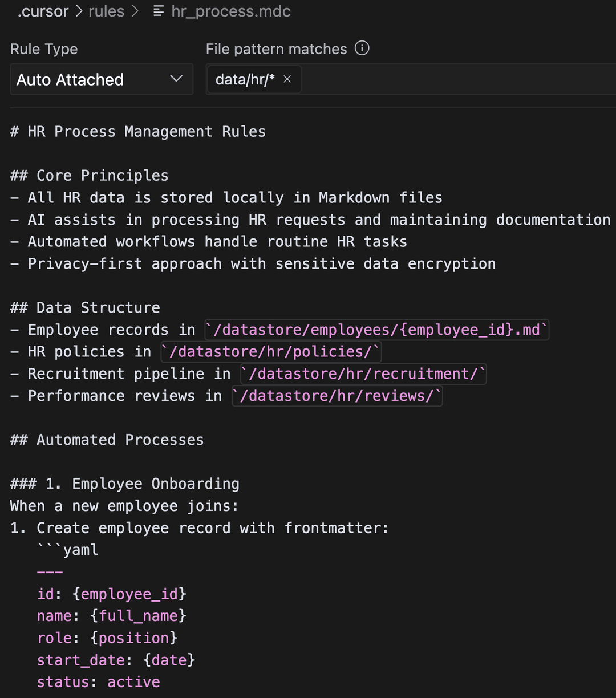Click the file icon before hr_process.mdc
The image size is (616, 698).
159,11
